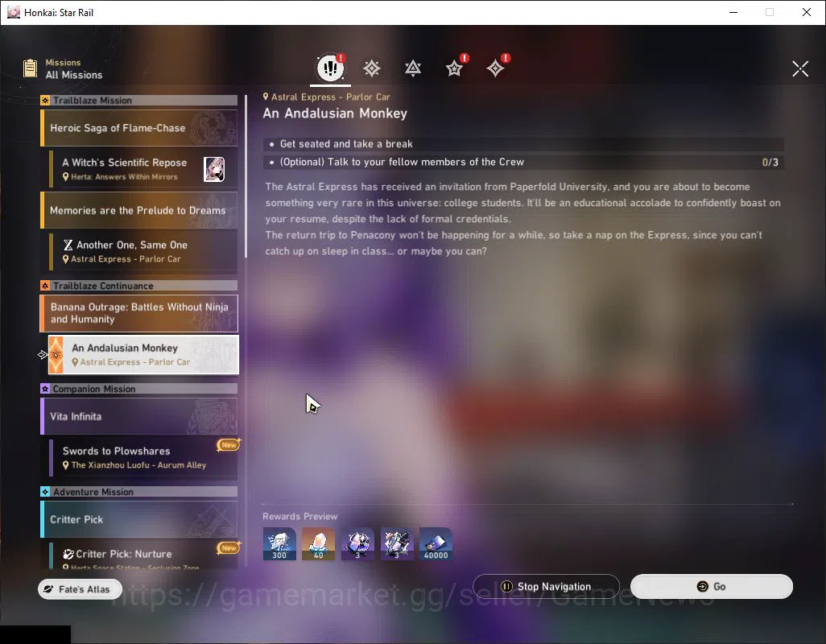Collapse Banana Outrage mission group
Viewport: 826px width, 644px height.
pos(139,313)
